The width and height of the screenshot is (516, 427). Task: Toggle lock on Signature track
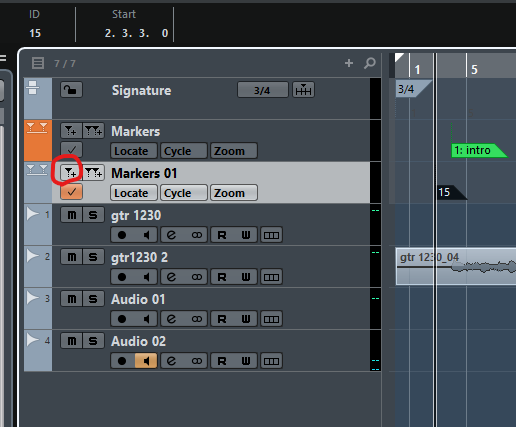(x=71, y=90)
